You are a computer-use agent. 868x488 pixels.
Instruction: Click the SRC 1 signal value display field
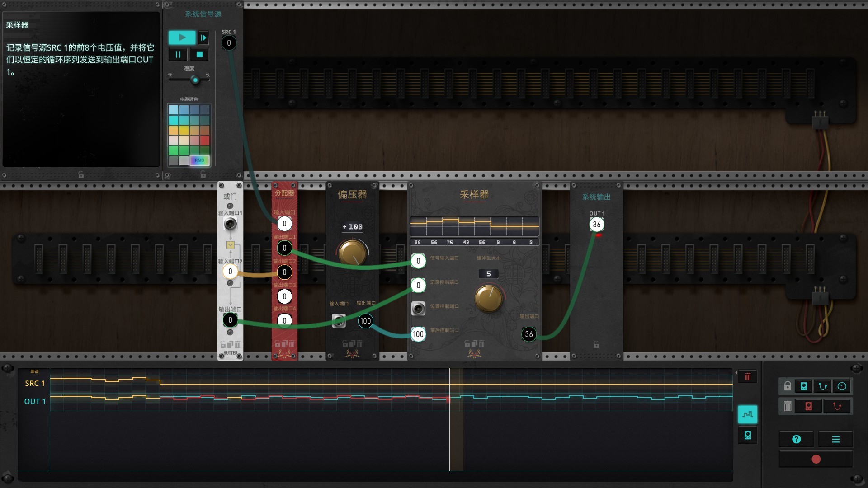tap(229, 43)
